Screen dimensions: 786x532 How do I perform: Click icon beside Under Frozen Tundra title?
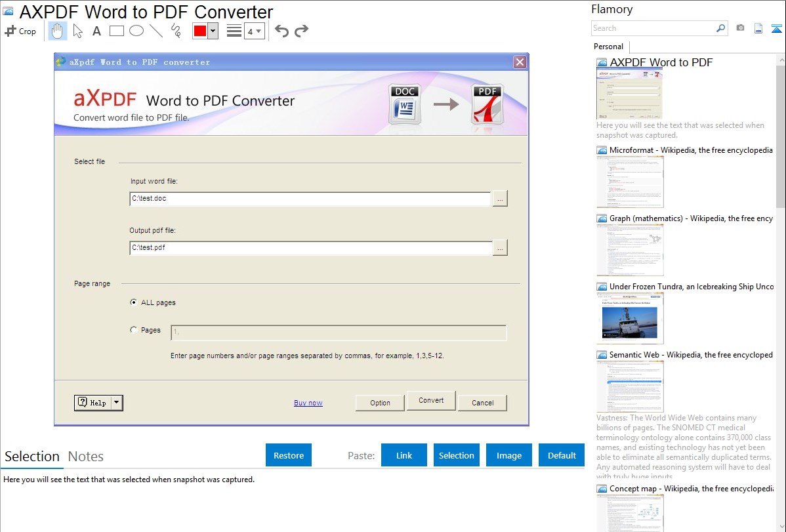pyautogui.click(x=602, y=287)
